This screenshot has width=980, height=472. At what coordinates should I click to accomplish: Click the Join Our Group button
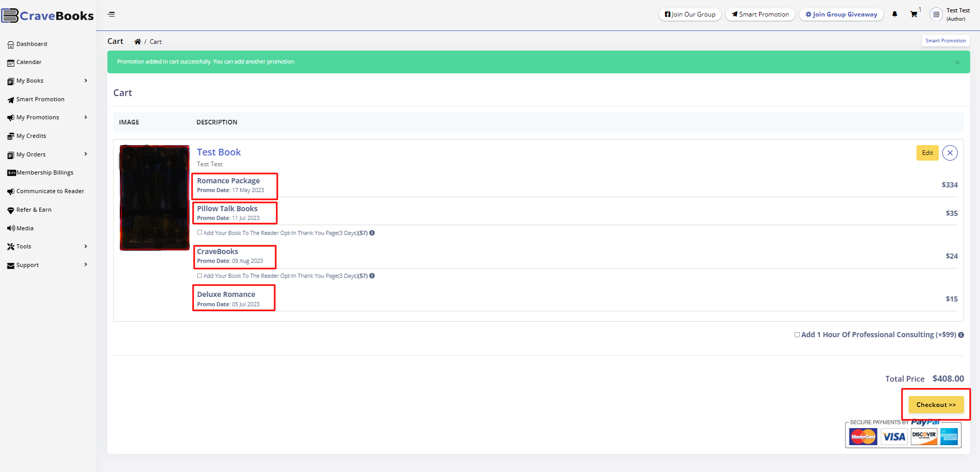tap(690, 14)
